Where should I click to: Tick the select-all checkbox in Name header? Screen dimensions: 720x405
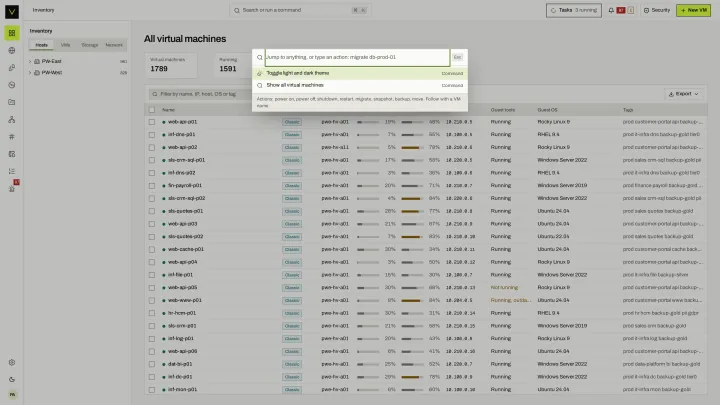click(x=152, y=110)
